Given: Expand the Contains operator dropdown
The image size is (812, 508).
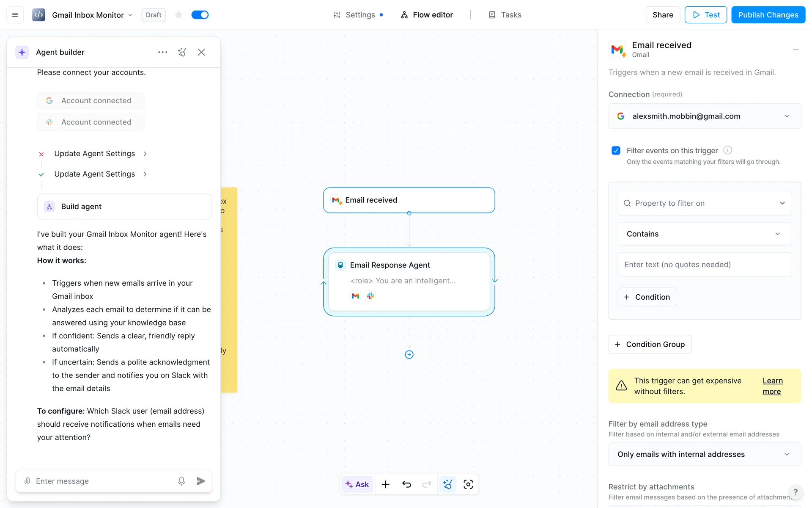Looking at the screenshot, I should (704, 234).
